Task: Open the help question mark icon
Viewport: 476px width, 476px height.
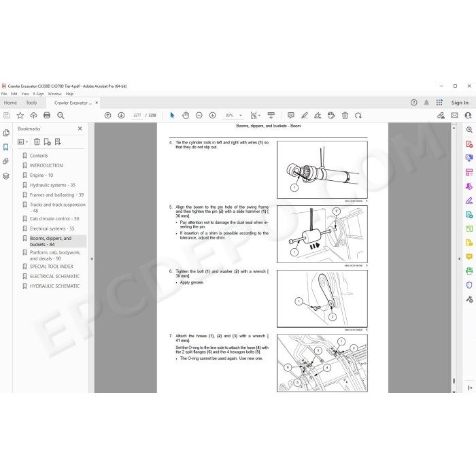Action: (x=413, y=103)
